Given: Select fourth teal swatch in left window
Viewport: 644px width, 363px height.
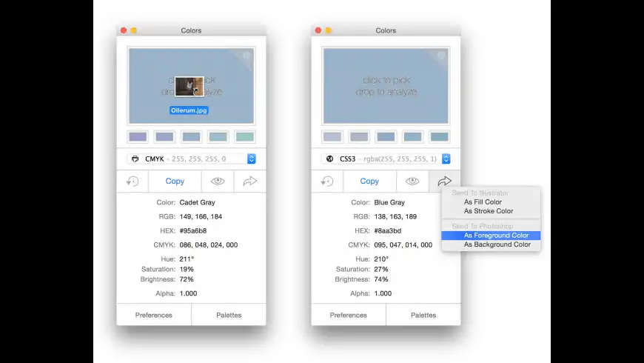Looking at the screenshot, I should click(x=218, y=136).
